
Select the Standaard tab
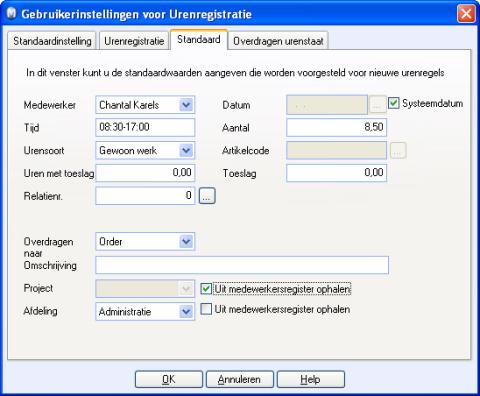199,39
